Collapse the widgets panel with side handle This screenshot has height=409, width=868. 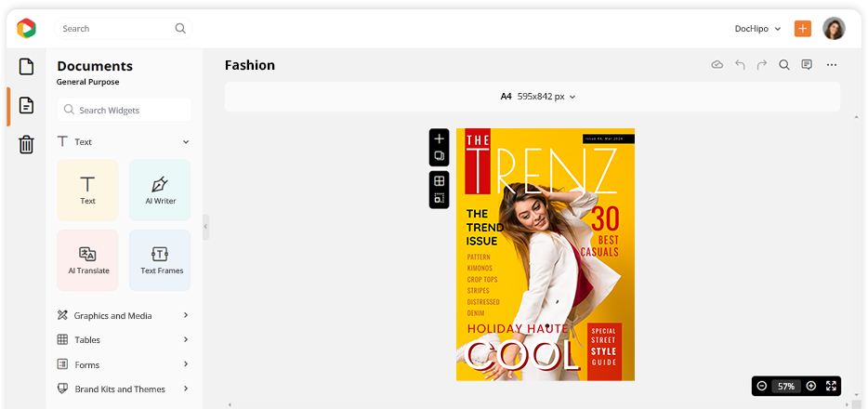205,227
